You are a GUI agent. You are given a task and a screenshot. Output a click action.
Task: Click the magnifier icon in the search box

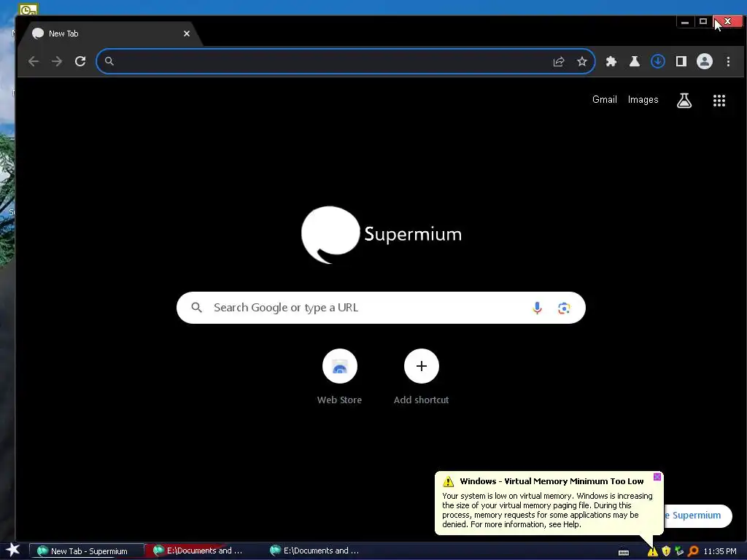click(x=196, y=308)
